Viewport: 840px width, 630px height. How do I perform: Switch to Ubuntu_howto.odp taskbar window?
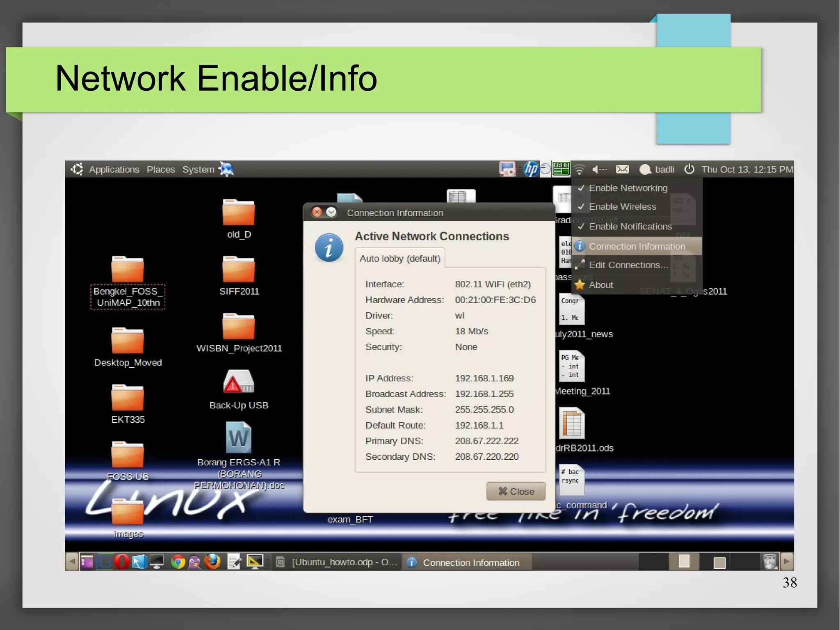point(337,562)
